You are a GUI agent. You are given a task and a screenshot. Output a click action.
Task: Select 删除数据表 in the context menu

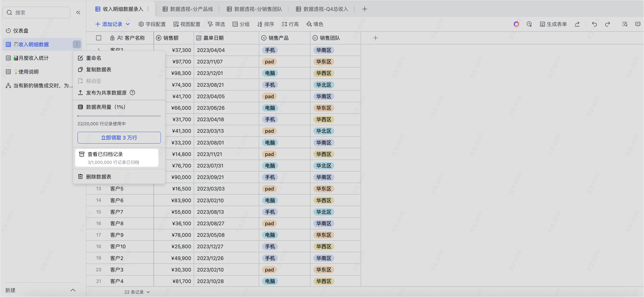(x=119, y=177)
